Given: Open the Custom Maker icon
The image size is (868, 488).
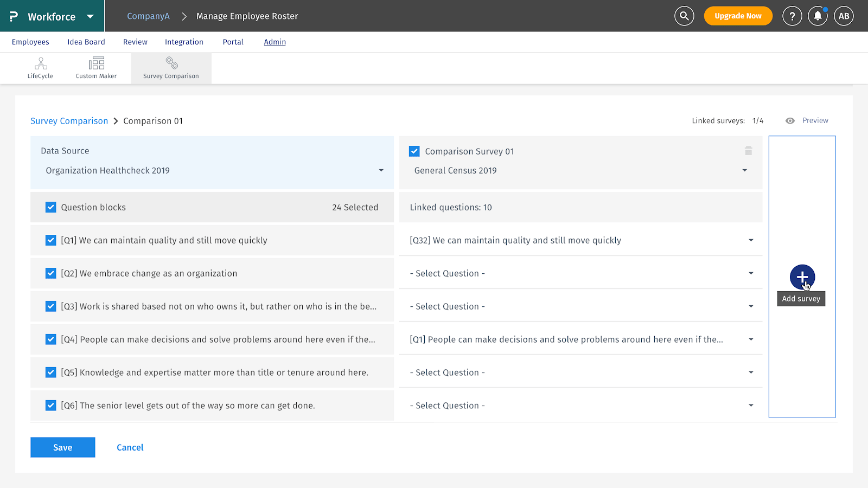Looking at the screenshot, I should (x=96, y=68).
